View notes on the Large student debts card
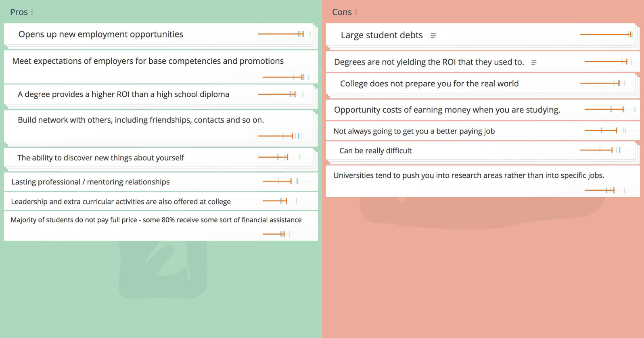The height and width of the screenshot is (338, 644). tap(433, 35)
